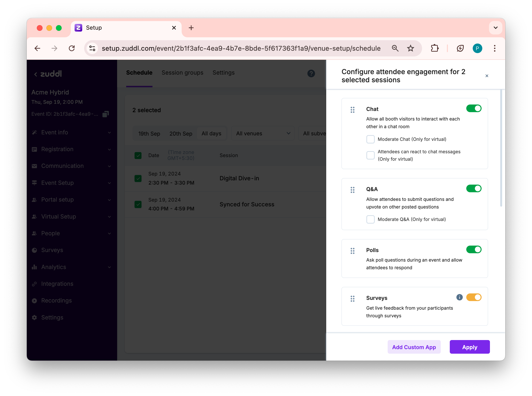Open the All venues dropdown
Viewport: 532px width, 396px height.
(262, 133)
